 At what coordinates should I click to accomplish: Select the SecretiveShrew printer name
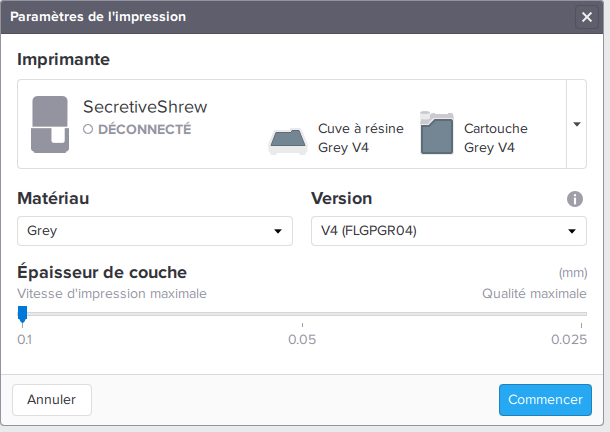(x=145, y=106)
